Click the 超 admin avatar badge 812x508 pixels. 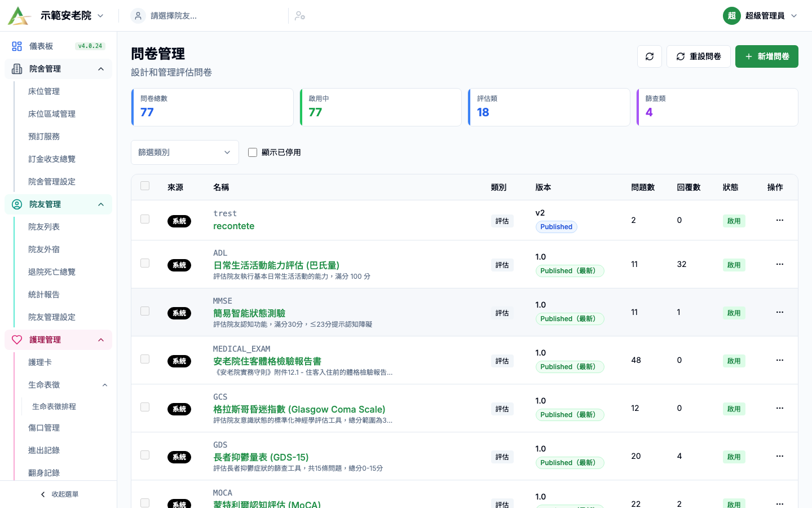pos(731,16)
